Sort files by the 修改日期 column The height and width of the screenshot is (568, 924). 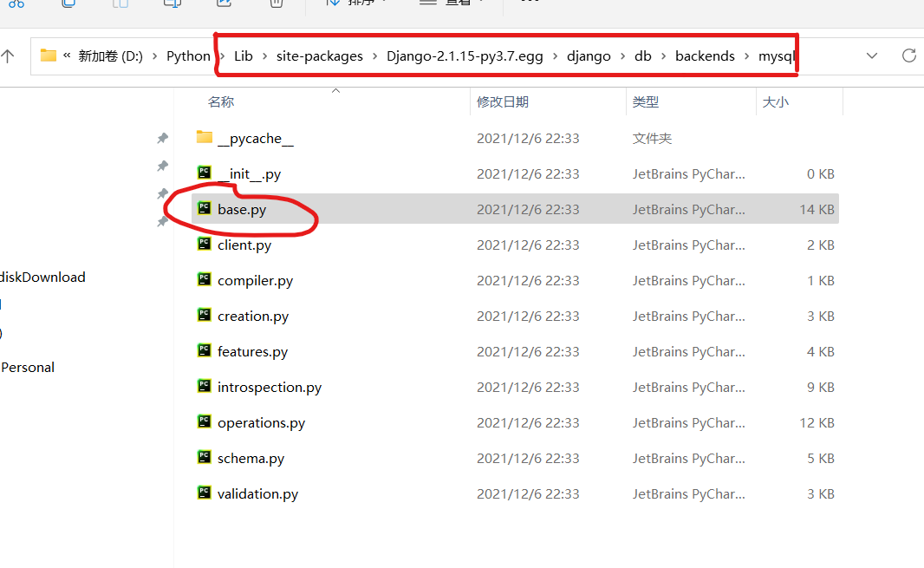(503, 102)
